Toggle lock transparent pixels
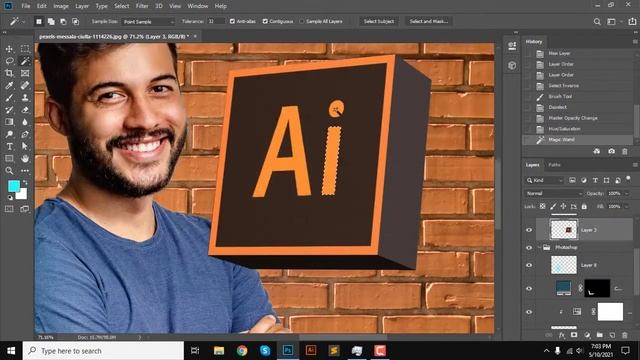 pyautogui.click(x=542, y=207)
